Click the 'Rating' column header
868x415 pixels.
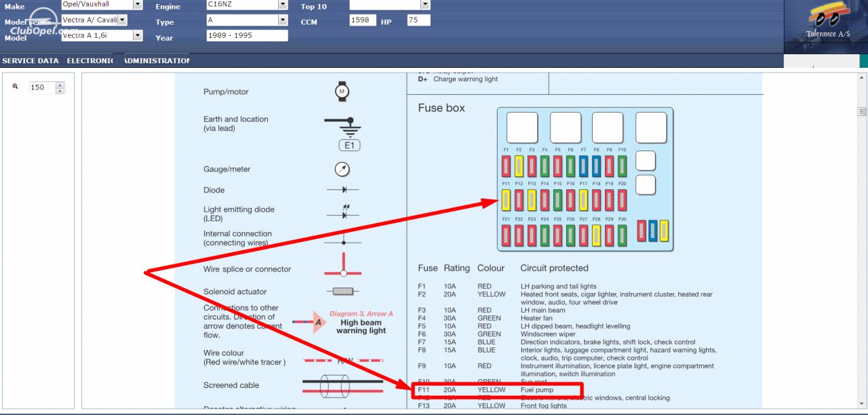click(456, 268)
